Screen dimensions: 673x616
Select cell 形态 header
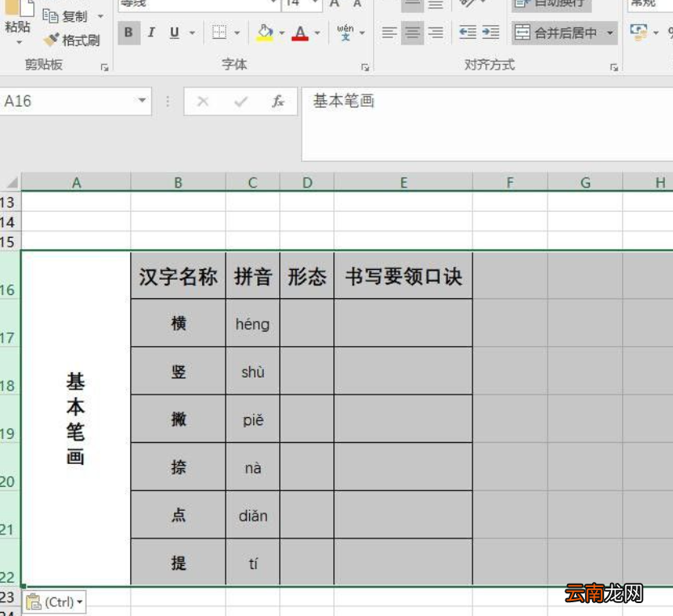point(307,276)
